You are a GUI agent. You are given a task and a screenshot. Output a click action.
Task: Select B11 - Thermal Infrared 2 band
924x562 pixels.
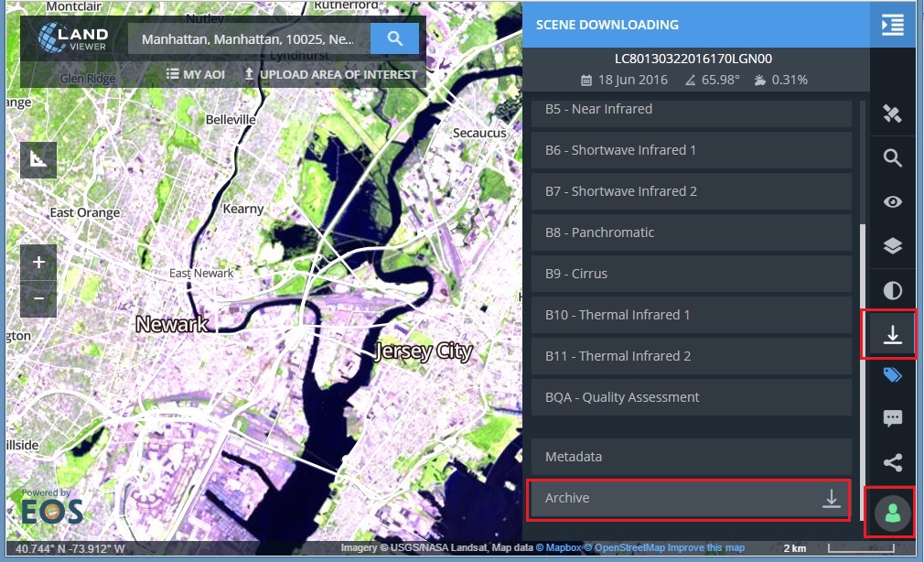pyautogui.click(x=692, y=357)
